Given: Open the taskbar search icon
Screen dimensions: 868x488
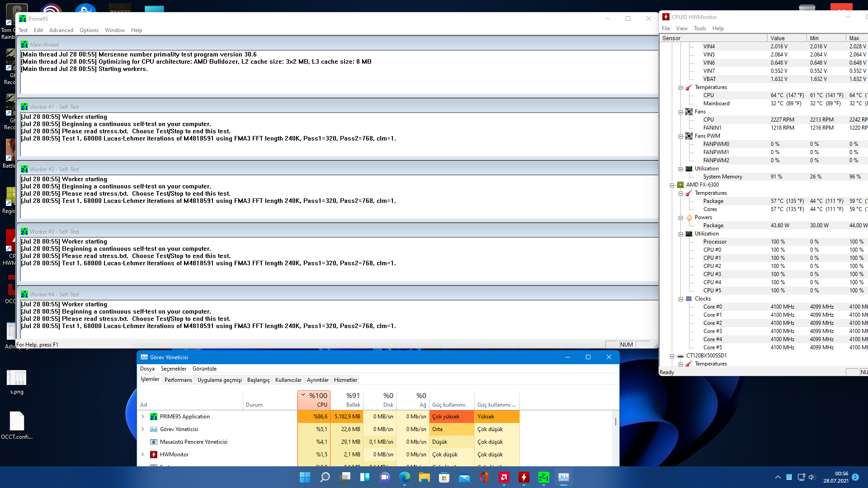Looking at the screenshot, I should 325,477.
